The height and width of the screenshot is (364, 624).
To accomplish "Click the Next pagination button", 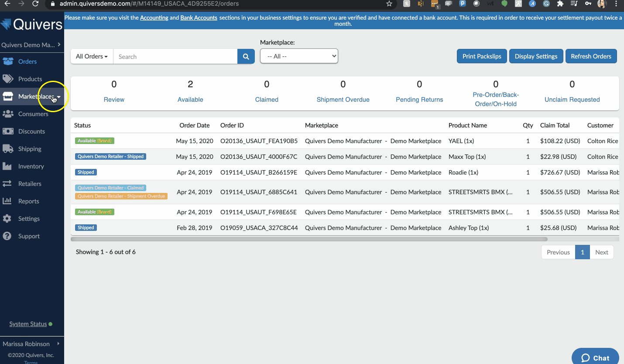I will [602, 252].
